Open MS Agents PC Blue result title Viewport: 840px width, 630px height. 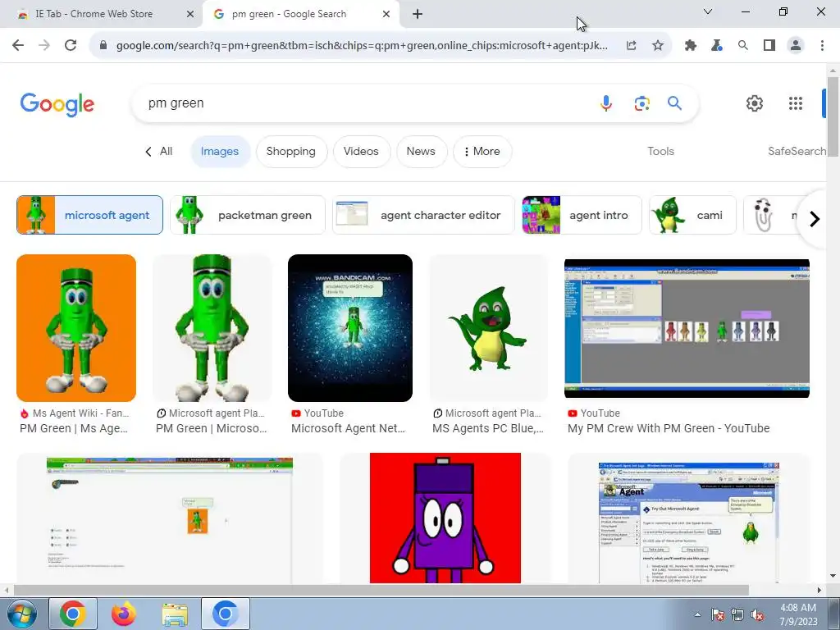pos(488,428)
